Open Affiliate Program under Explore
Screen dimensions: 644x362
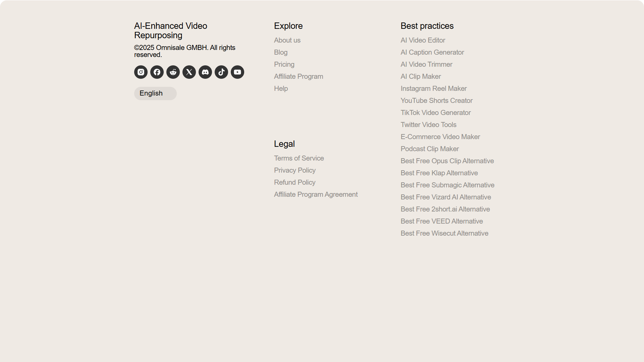point(299,76)
